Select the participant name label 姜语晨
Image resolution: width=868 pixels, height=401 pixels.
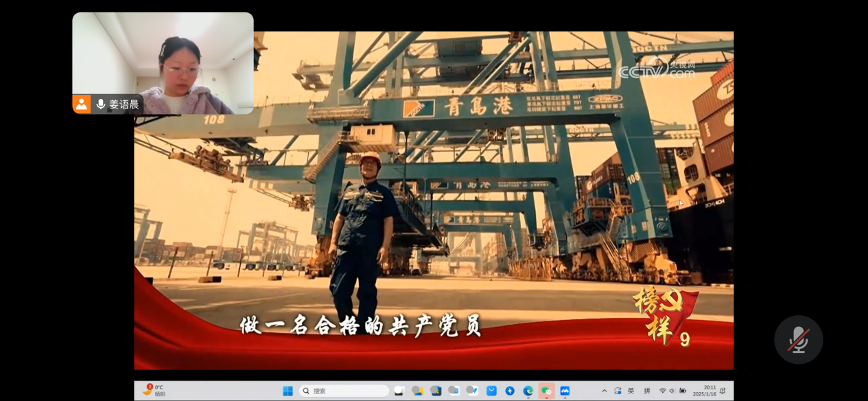tap(124, 104)
